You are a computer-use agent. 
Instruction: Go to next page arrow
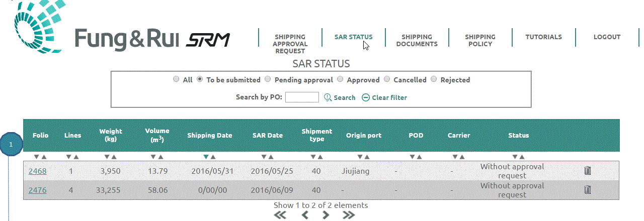tap(326, 215)
